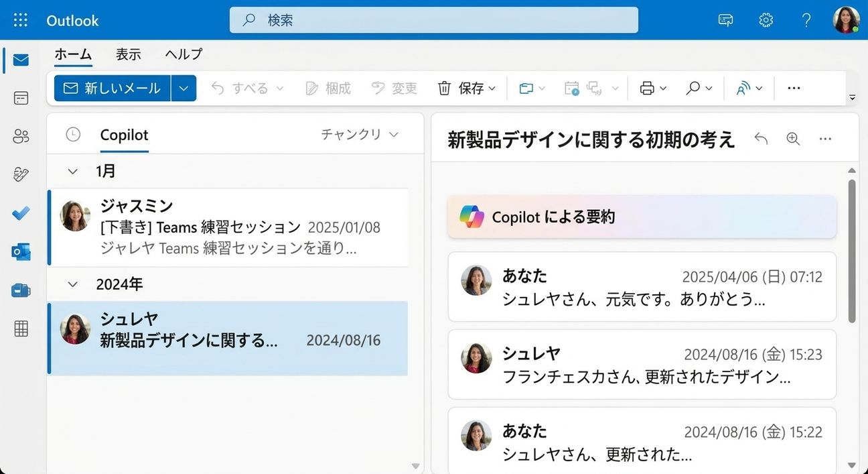Open ジャスミン Teams 練習セッション email
The height and width of the screenshot is (474, 868).
228,228
